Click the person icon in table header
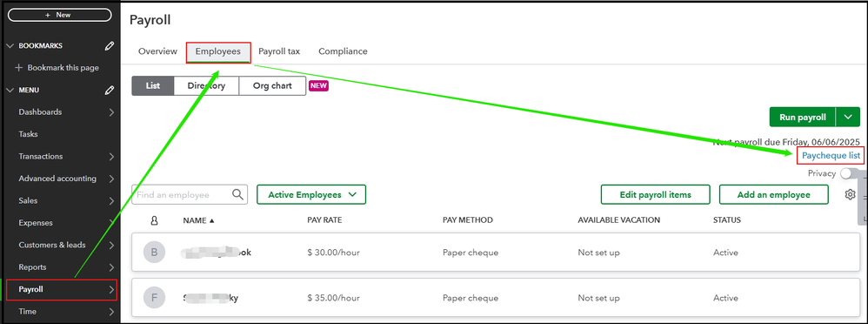 [x=154, y=220]
